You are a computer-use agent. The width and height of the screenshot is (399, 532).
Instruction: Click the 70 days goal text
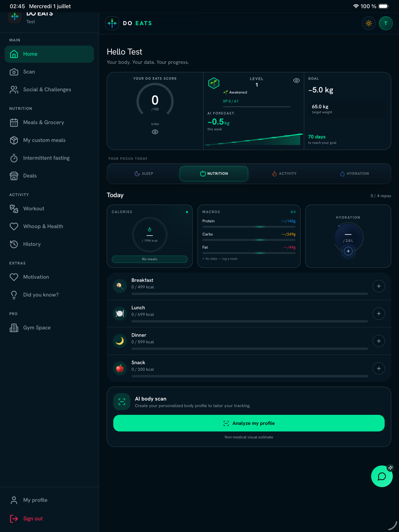(317, 137)
